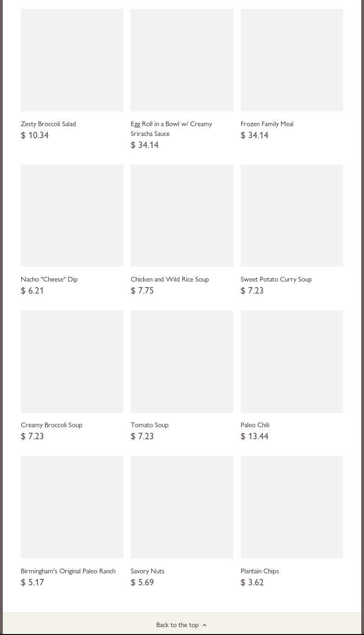Viewport: 364px width, 635px height.
Task: Click Birmingham's Original Paleo Ranch title
Action: coord(68,571)
